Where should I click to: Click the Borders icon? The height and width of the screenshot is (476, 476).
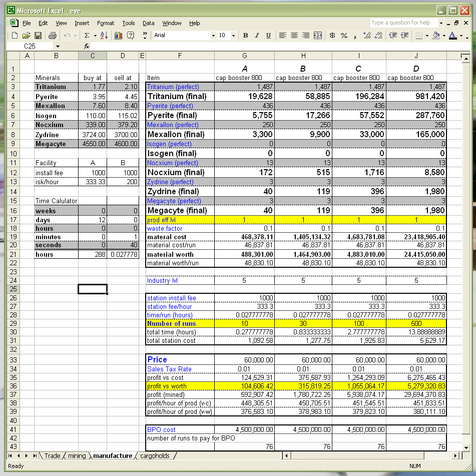419,36
